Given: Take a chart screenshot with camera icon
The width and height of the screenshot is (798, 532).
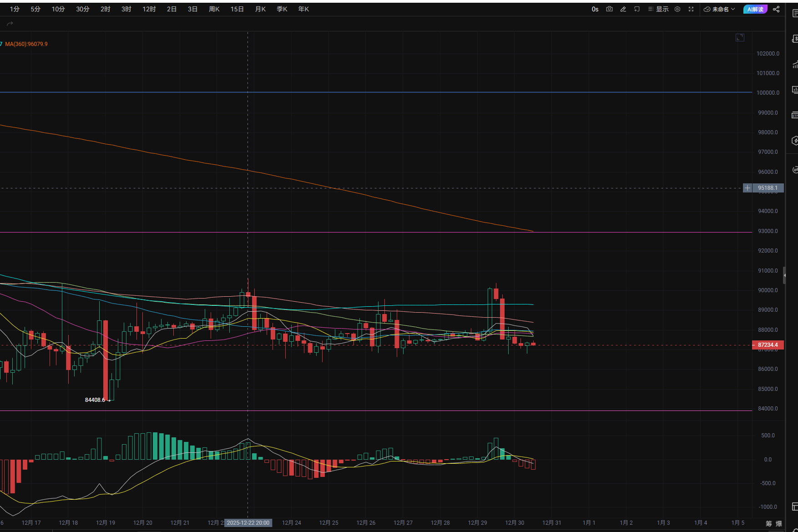Looking at the screenshot, I should tap(609, 9).
